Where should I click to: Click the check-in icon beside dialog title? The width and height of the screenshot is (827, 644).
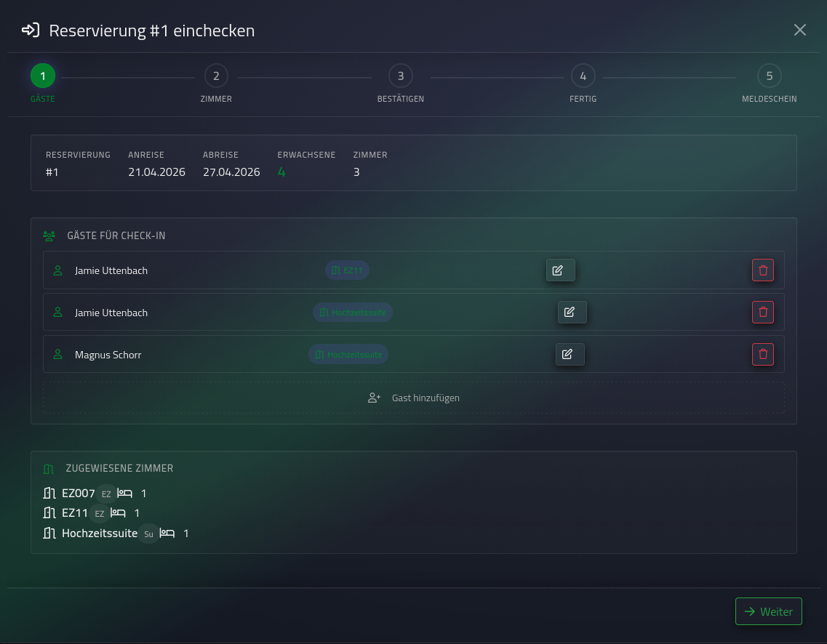pyautogui.click(x=31, y=30)
